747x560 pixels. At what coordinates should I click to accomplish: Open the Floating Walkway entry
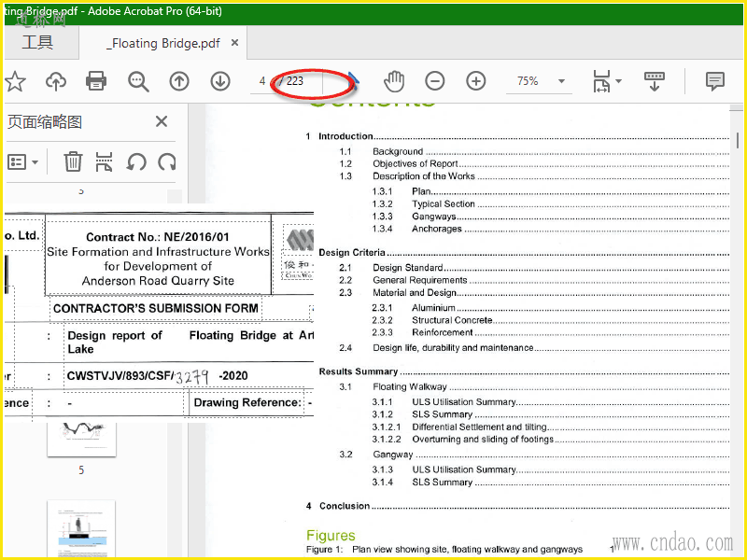534,386
